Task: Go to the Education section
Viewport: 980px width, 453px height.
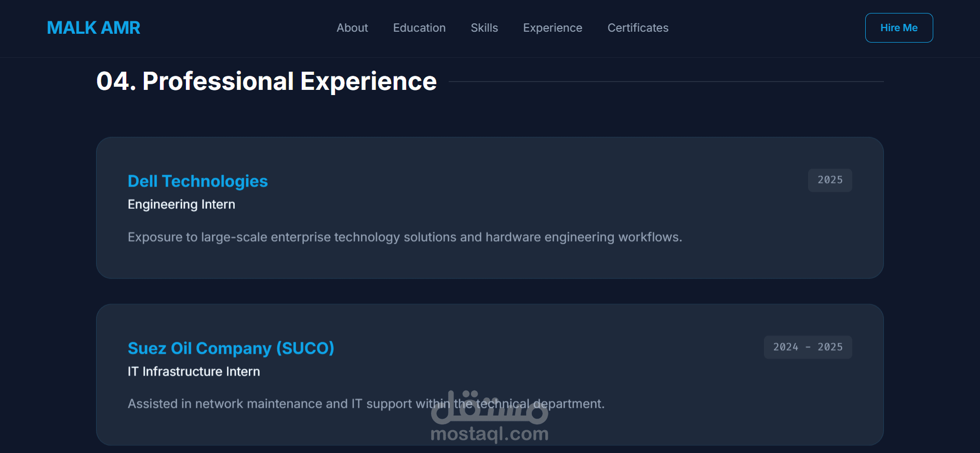Action: 419,28
